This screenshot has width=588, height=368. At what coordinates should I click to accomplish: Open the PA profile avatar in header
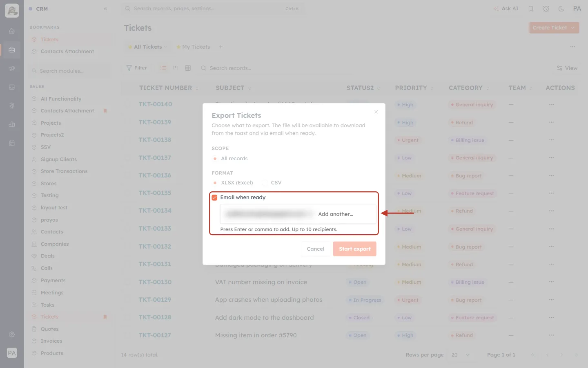coord(577,9)
